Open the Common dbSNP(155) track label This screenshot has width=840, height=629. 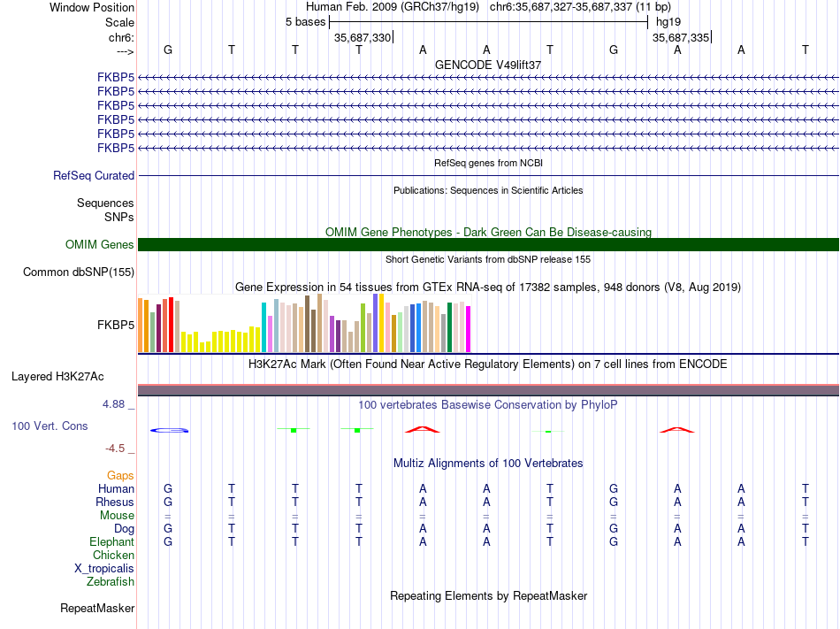(x=79, y=272)
